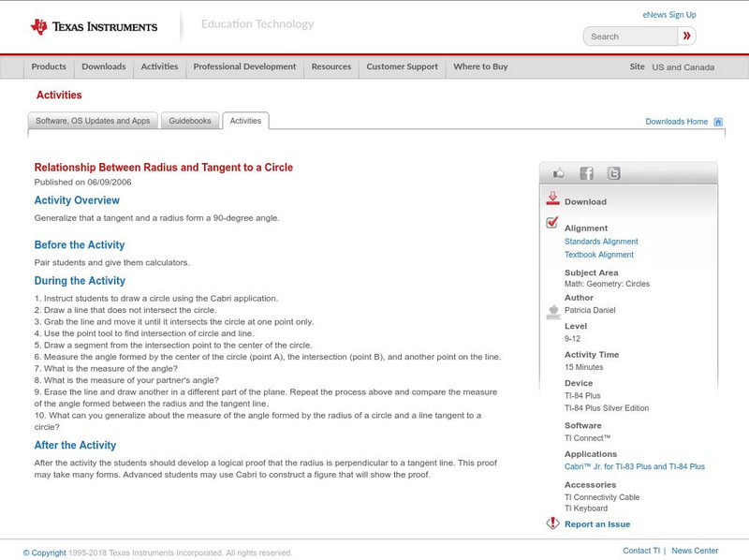Share activity on Facebook
Screen dimensions: 749x560
click(586, 173)
